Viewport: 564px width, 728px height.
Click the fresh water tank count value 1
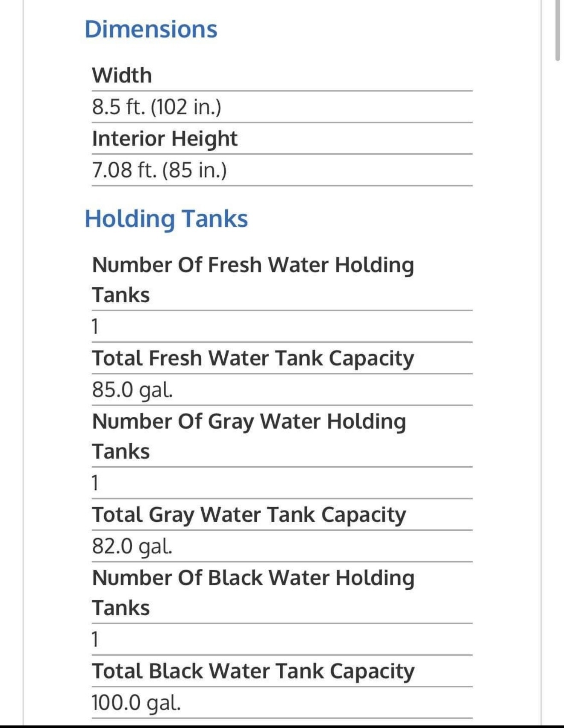click(x=95, y=327)
